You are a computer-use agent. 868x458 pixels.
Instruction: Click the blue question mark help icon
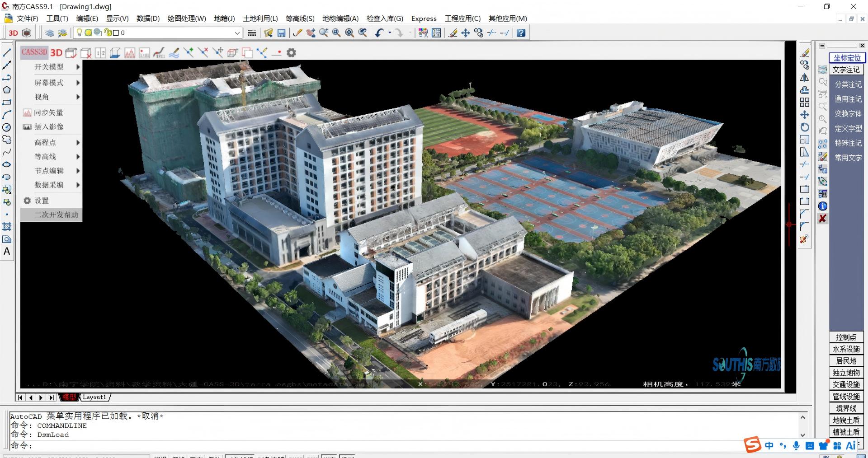pos(521,33)
